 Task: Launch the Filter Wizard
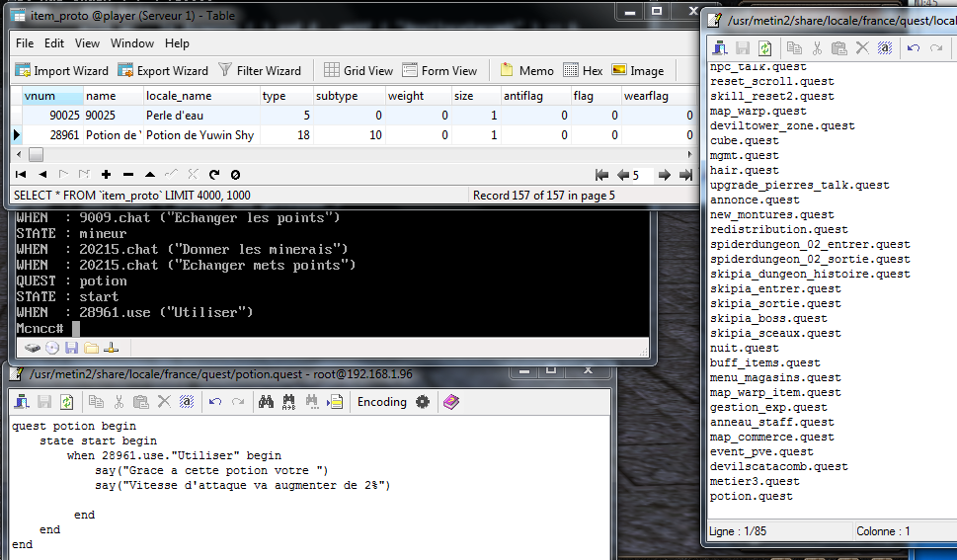pos(260,71)
